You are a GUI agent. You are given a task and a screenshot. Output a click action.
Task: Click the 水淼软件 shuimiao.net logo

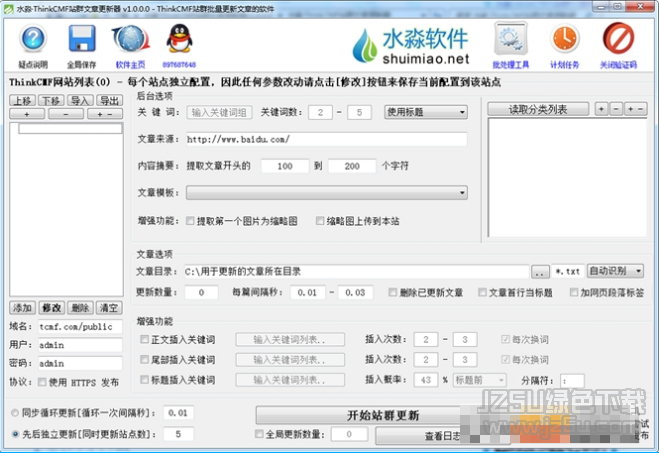(x=411, y=43)
